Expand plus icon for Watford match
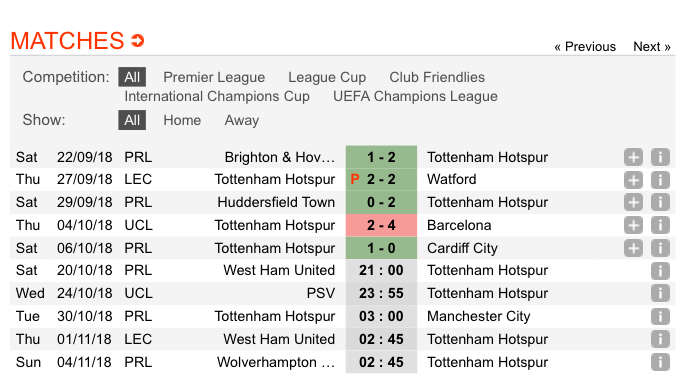Viewport: 683px width, 379px height. (633, 180)
